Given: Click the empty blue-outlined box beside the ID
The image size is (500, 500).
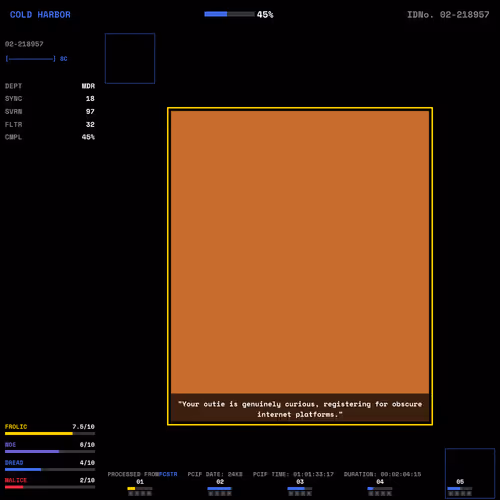Looking at the screenshot, I should tap(130, 58).
